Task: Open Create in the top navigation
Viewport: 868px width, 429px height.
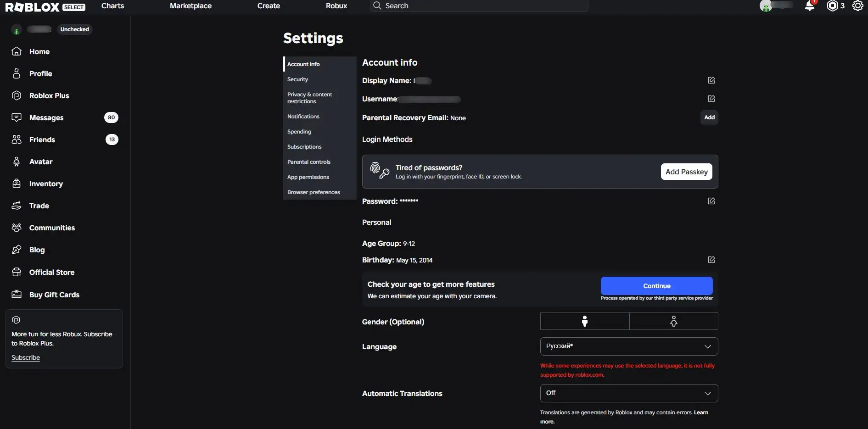Action: click(269, 6)
